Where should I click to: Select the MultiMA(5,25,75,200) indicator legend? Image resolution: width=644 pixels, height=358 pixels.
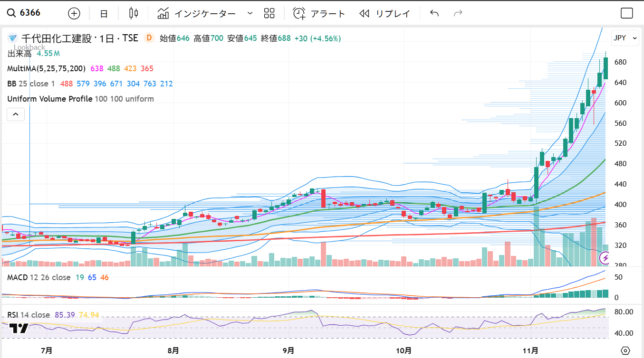point(46,68)
